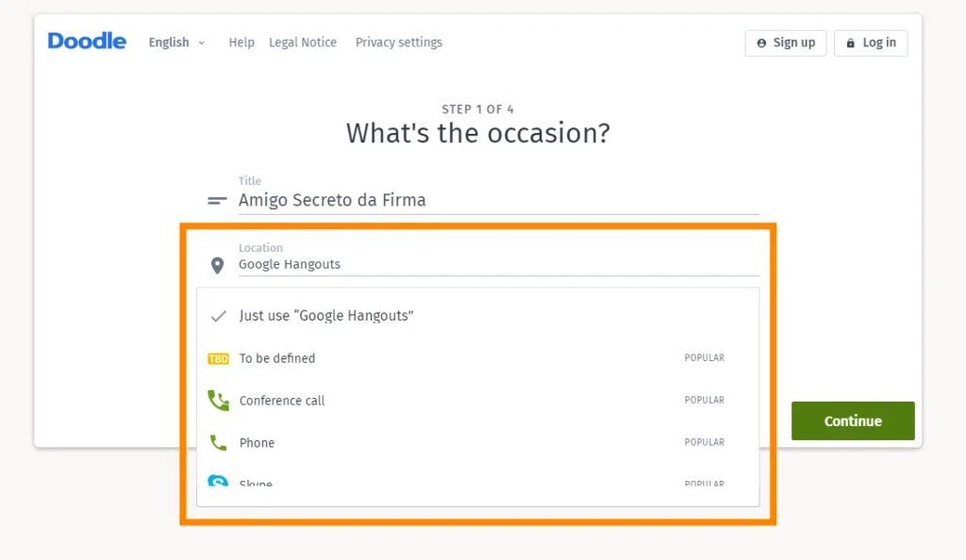Screen dimensions: 966x560
Task: Open the Help page link
Action: coord(241,42)
